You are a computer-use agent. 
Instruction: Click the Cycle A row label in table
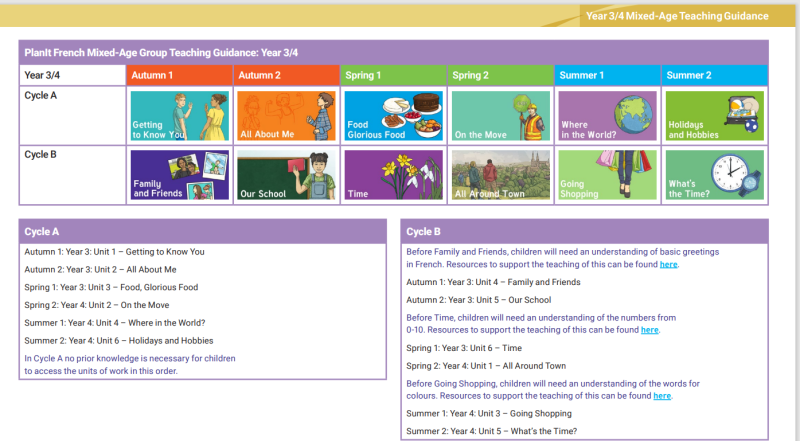[41, 95]
